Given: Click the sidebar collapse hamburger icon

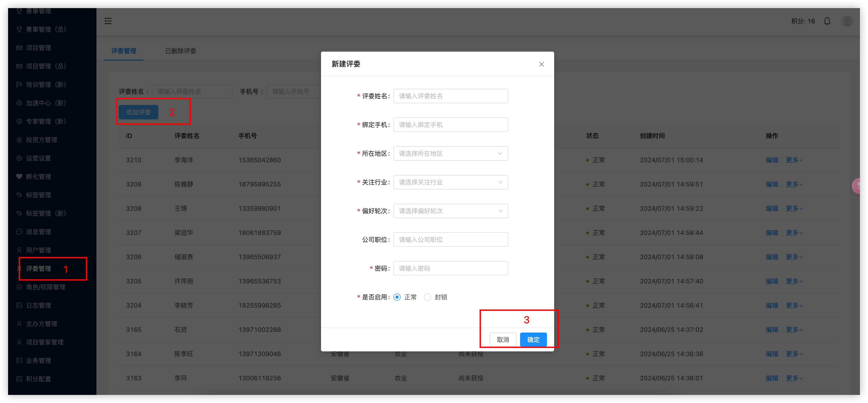Looking at the screenshot, I should tap(108, 21).
